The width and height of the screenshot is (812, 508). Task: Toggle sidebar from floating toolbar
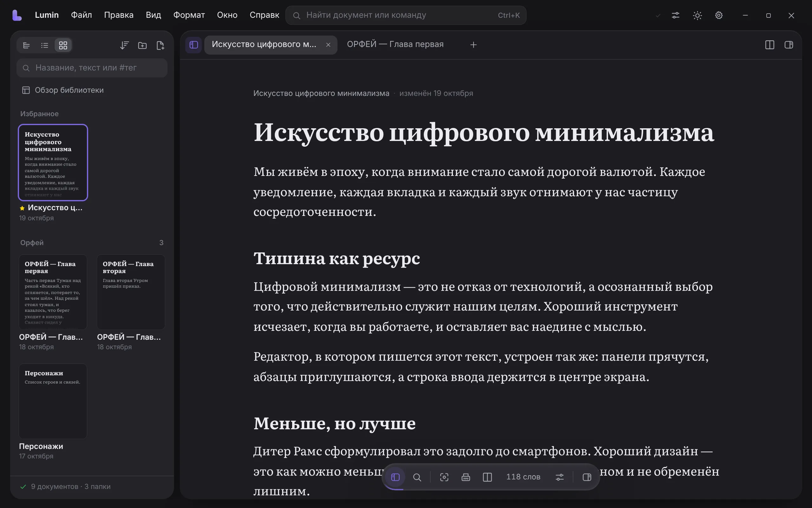pyautogui.click(x=395, y=477)
